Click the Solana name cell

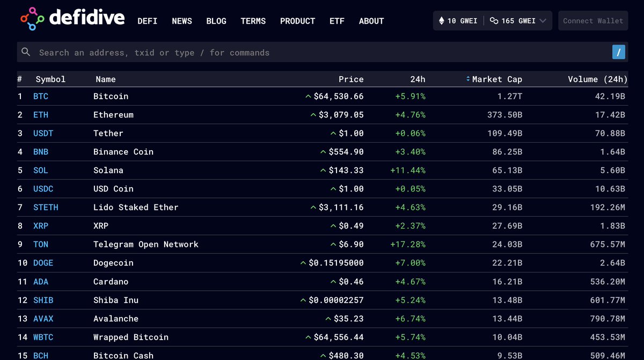coord(108,171)
